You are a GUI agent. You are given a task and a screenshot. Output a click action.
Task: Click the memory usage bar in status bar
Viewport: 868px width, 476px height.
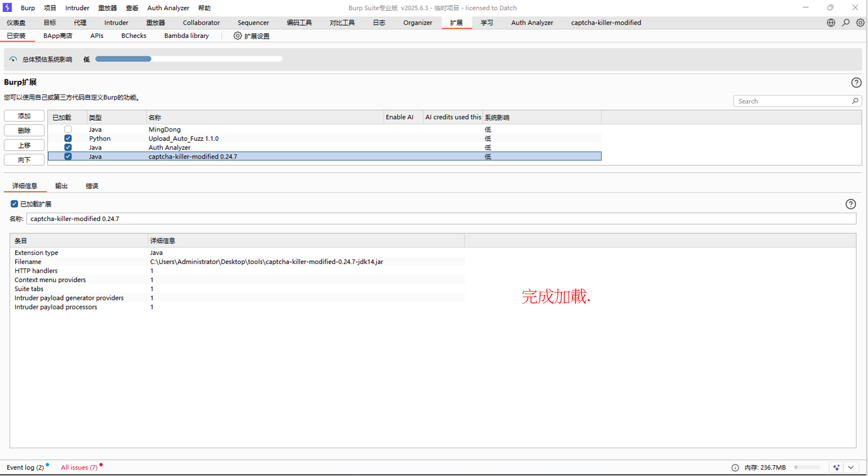point(807,468)
